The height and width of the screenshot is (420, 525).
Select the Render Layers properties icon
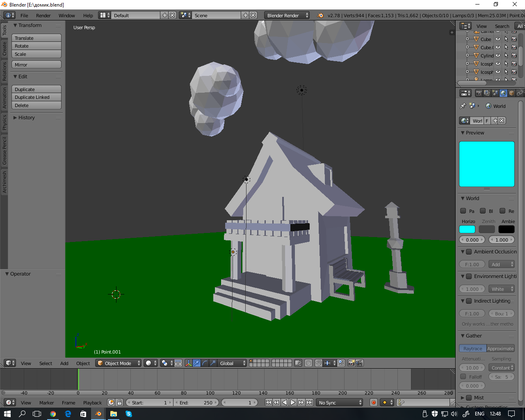pyautogui.click(x=486, y=93)
